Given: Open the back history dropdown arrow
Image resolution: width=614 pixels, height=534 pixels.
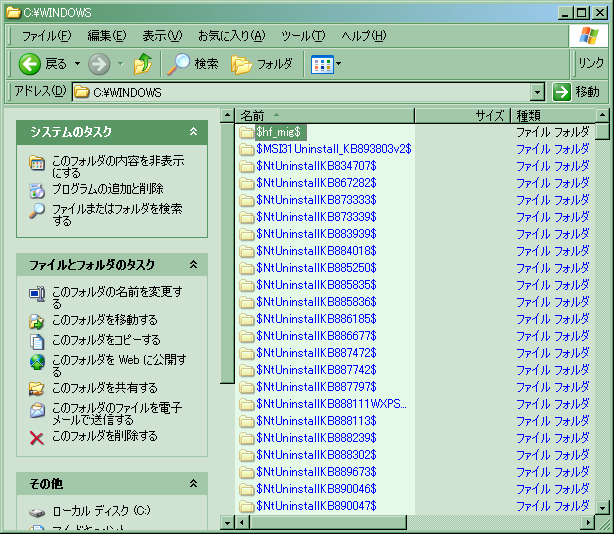Looking at the screenshot, I should point(78,64).
